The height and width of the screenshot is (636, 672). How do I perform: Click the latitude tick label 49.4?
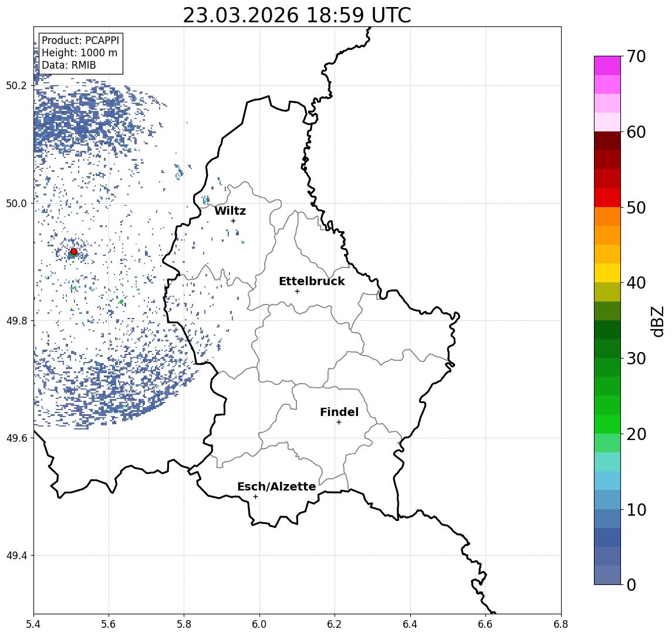16,556
